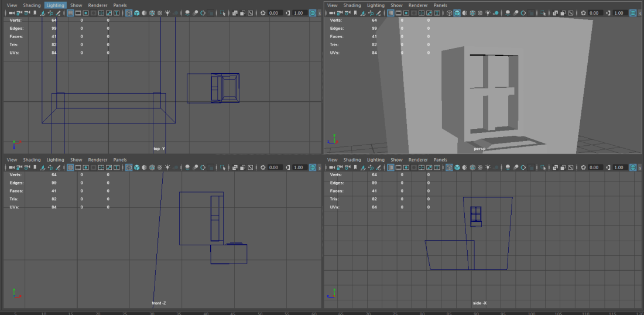Enable Wireframe shading in side view panel
Image resolution: width=644 pixels, height=315 pixels.
449,167
